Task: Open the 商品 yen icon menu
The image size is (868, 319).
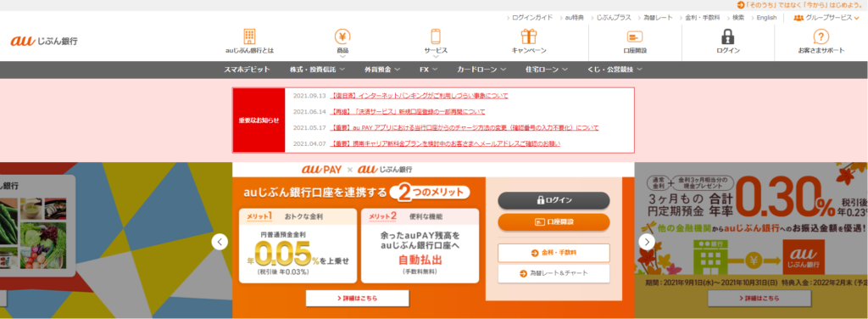Action: pyautogui.click(x=342, y=36)
